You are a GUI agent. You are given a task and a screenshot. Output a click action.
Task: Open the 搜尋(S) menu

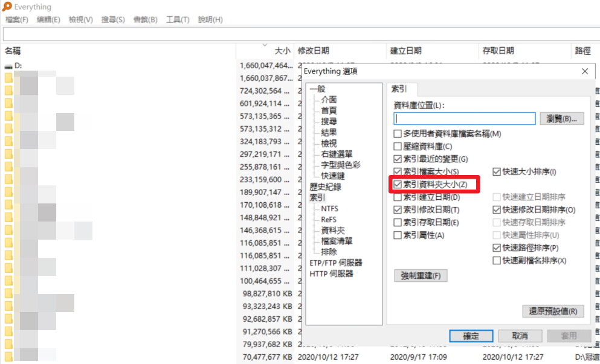click(113, 19)
